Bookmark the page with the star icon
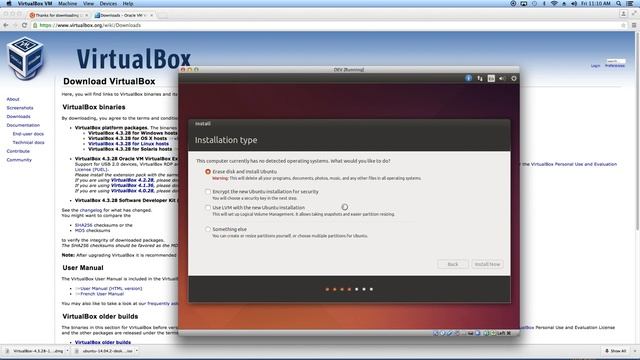 (623, 25)
